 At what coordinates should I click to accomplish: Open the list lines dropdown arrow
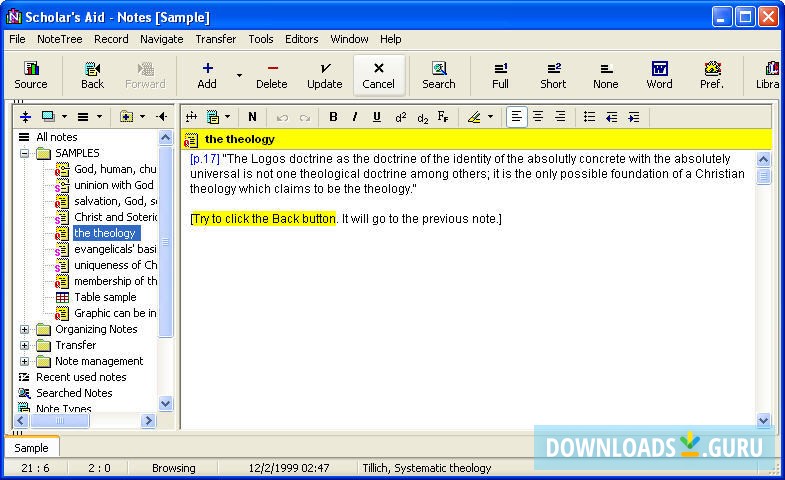point(99,117)
